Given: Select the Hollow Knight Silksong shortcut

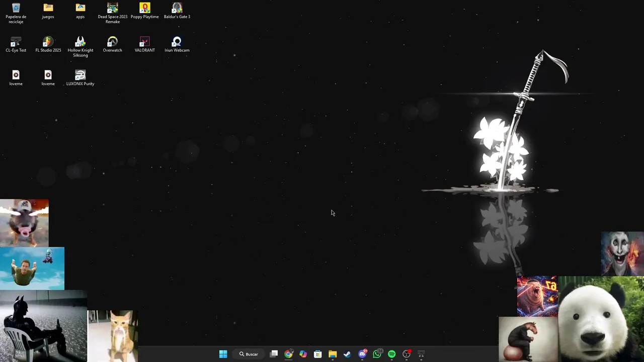Looking at the screenshot, I should pyautogui.click(x=80, y=47).
